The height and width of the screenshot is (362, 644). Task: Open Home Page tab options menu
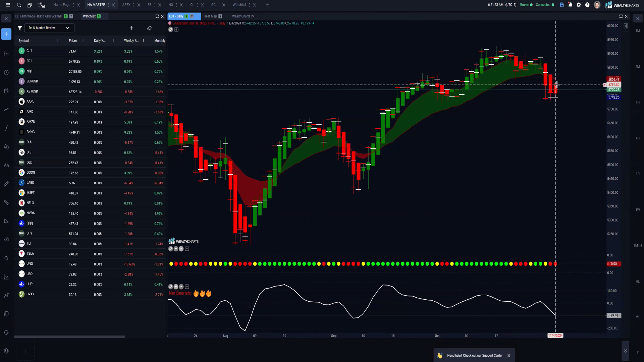(x=73, y=5)
